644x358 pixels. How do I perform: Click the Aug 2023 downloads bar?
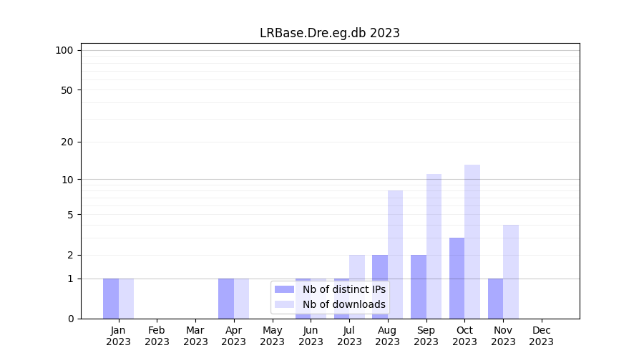coord(395,254)
